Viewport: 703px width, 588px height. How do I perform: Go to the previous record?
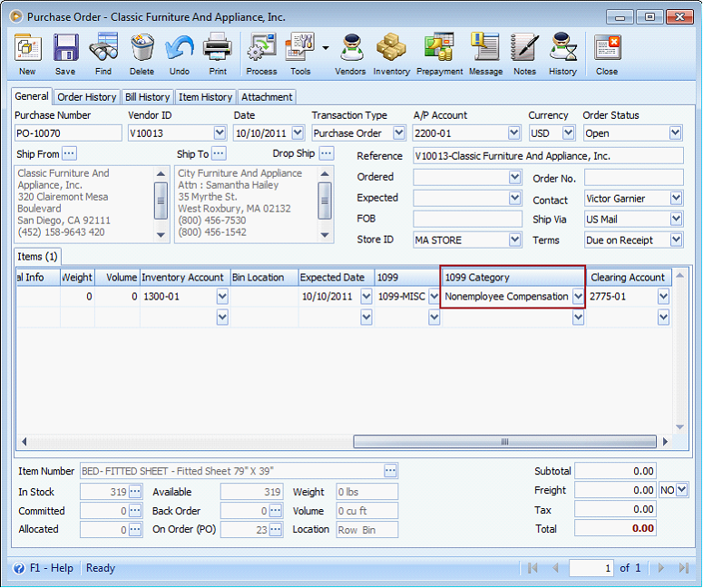click(x=555, y=568)
